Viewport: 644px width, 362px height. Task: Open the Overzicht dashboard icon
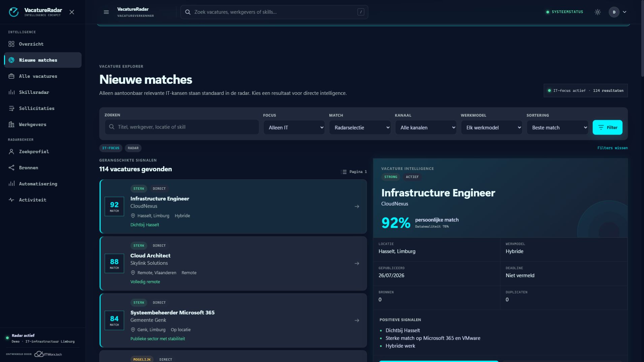(x=11, y=44)
